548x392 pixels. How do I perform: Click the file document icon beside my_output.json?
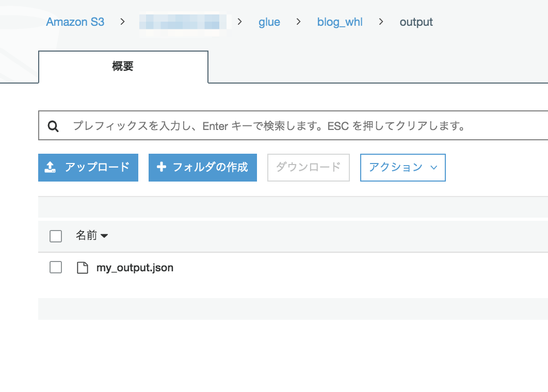(x=83, y=267)
